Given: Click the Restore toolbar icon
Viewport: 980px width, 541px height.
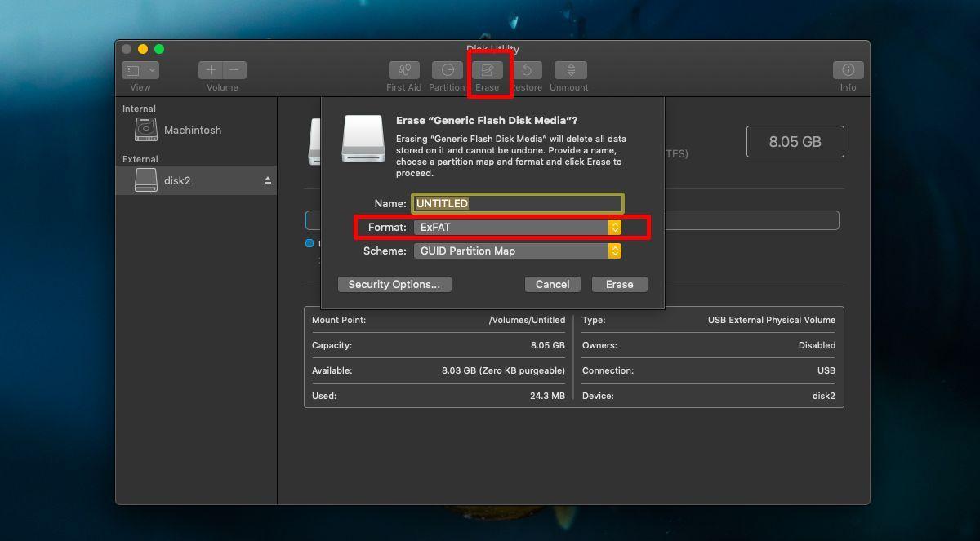Looking at the screenshot, I should point(528,70).
